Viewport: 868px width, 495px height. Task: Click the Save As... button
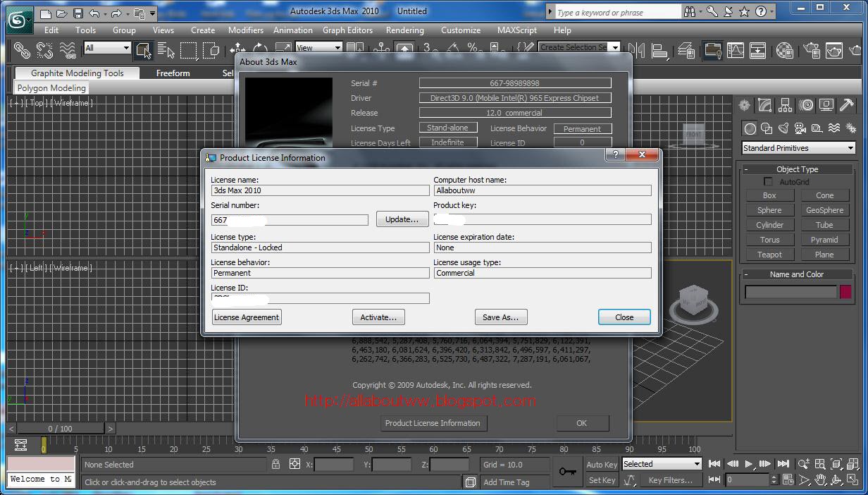point(500,317)
